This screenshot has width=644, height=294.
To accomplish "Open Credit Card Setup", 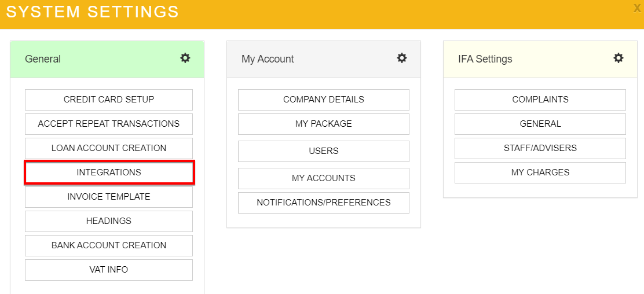I will pyautogui.click(x=109, y=100).
